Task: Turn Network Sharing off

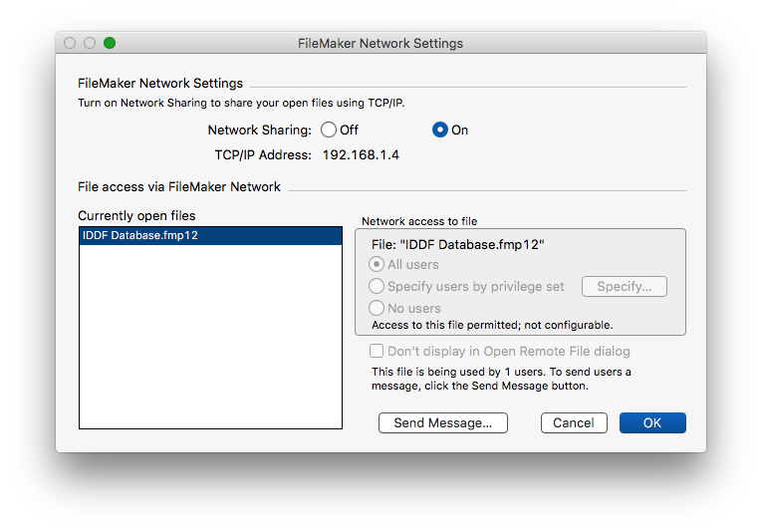Action: coord(329,130)
